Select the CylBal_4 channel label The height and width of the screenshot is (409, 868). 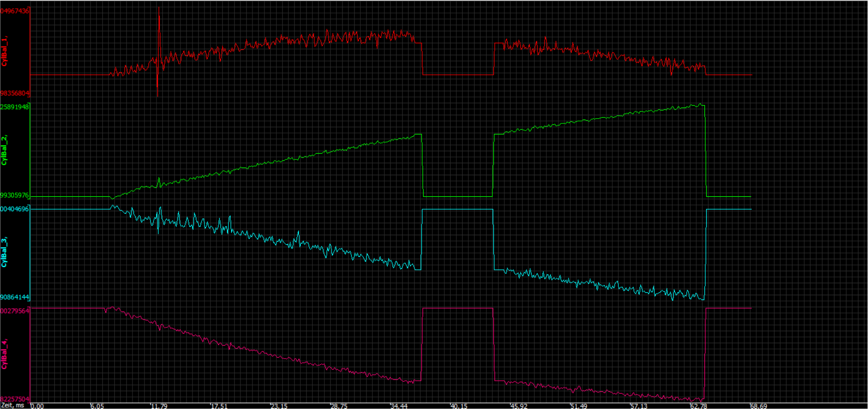(x=4, y=354)
